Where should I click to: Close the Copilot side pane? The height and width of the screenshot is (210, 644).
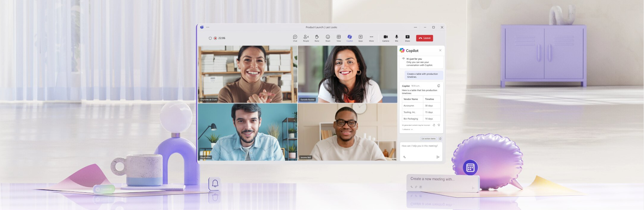440,50
